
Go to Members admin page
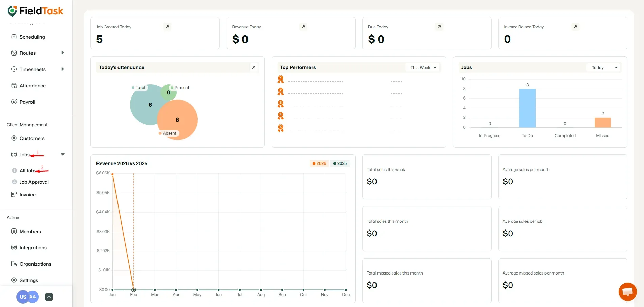coord(30,231)
